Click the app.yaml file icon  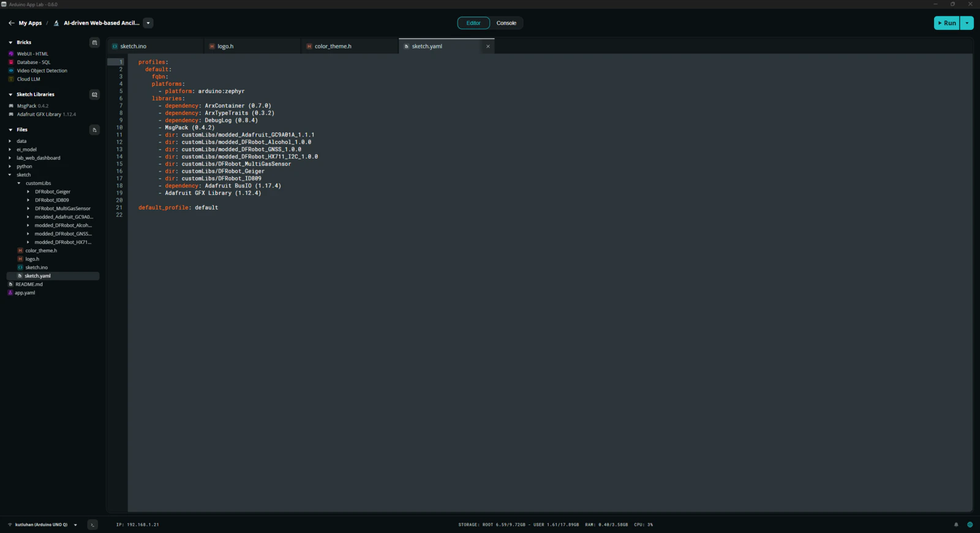[x=10, y=293]
